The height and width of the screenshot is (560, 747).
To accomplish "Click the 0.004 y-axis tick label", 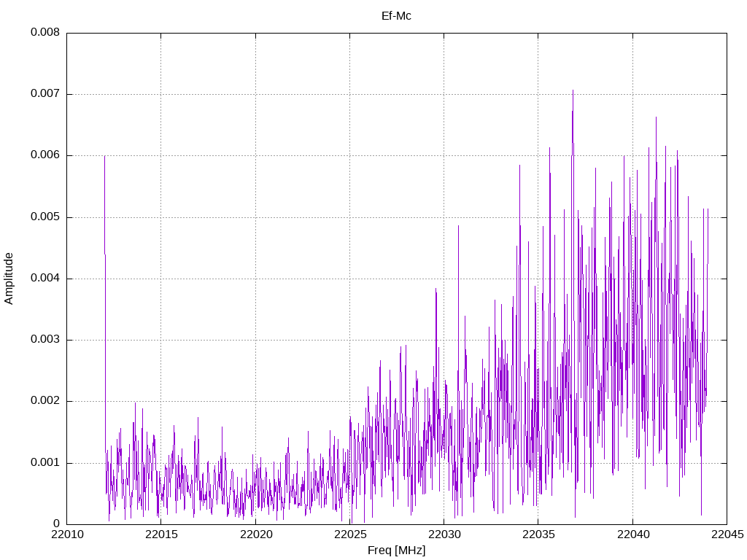I will pos(45,279).
